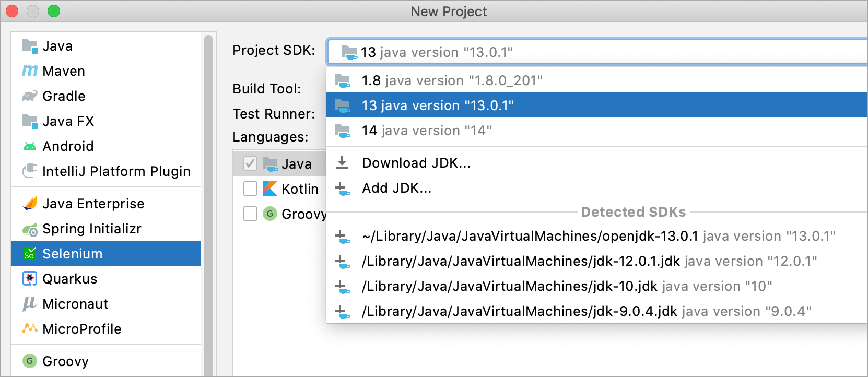This screenshot has width=868, height=377.
Task: Click the Download JDK arrow icon
Action: (x=342, y=162)
